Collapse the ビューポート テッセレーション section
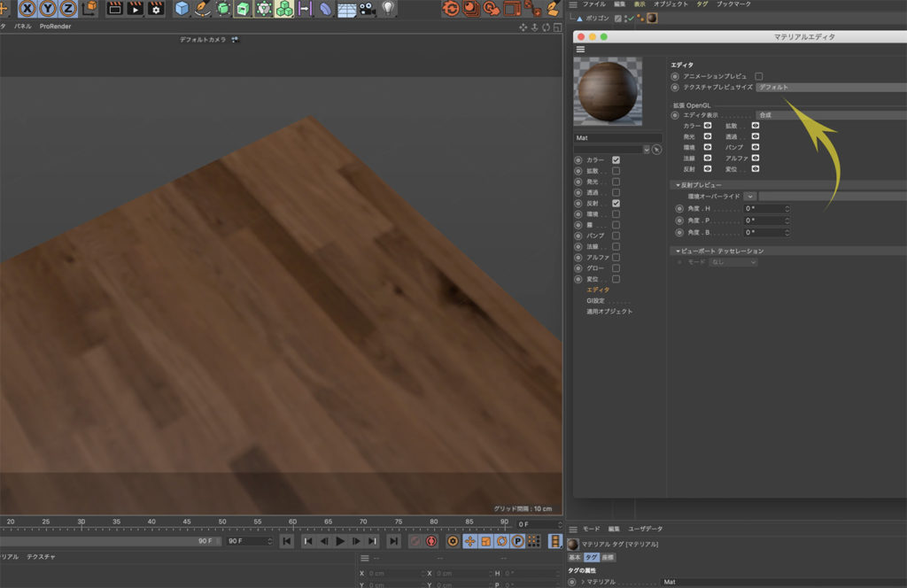 tap(678, 251)
